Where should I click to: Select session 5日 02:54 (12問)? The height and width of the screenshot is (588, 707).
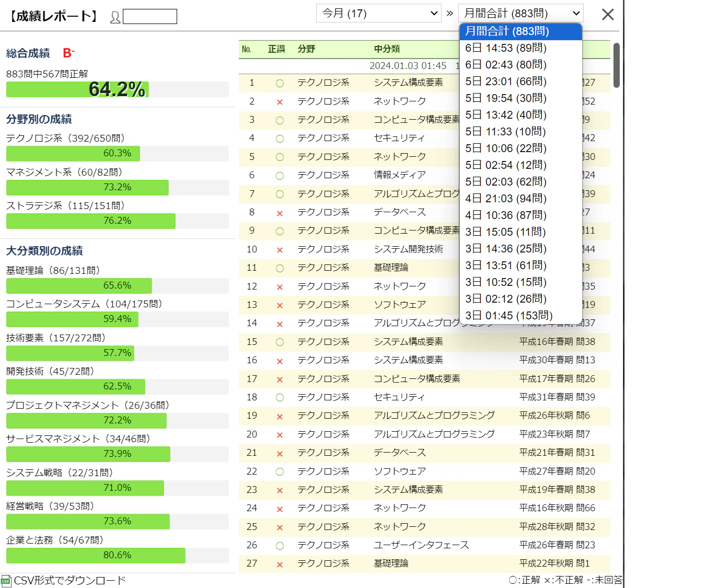[x=521, y=165]
